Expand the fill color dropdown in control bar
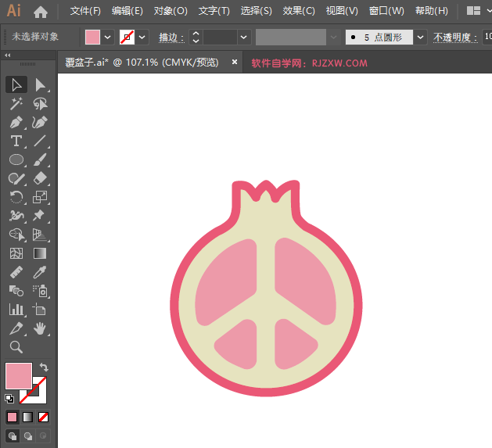 [x=107, y=37]
